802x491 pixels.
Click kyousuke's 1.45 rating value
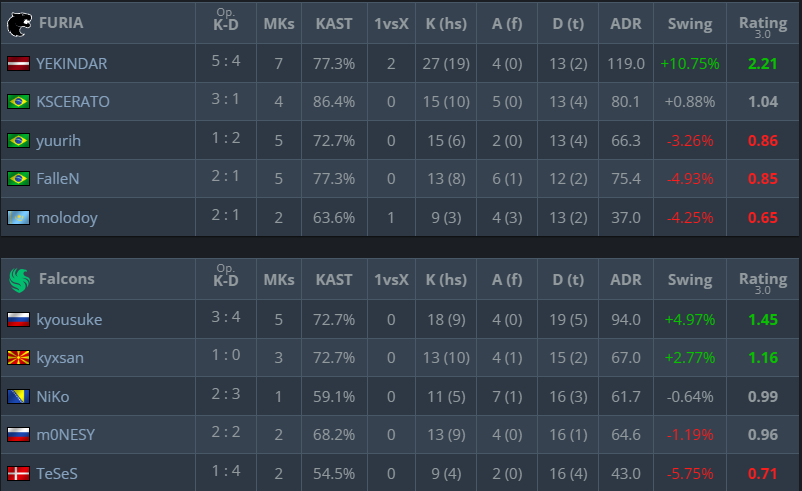762,320
